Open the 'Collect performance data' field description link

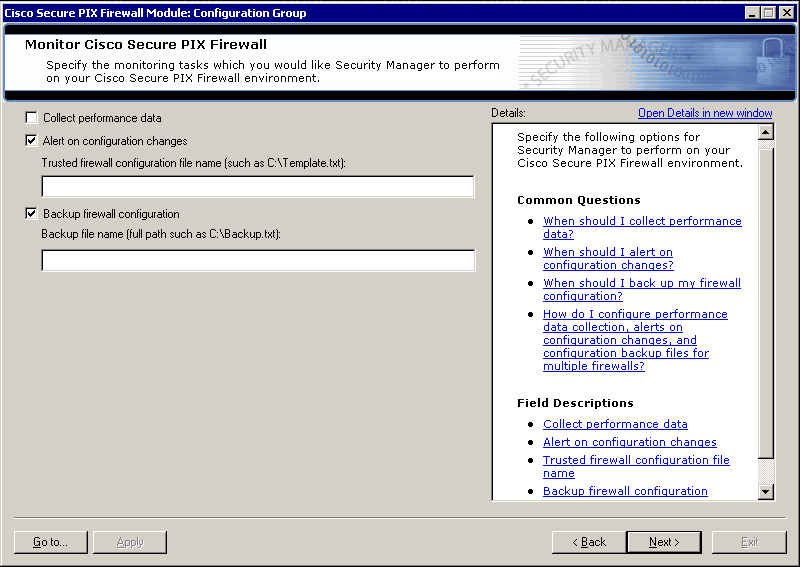click(615, 424)
